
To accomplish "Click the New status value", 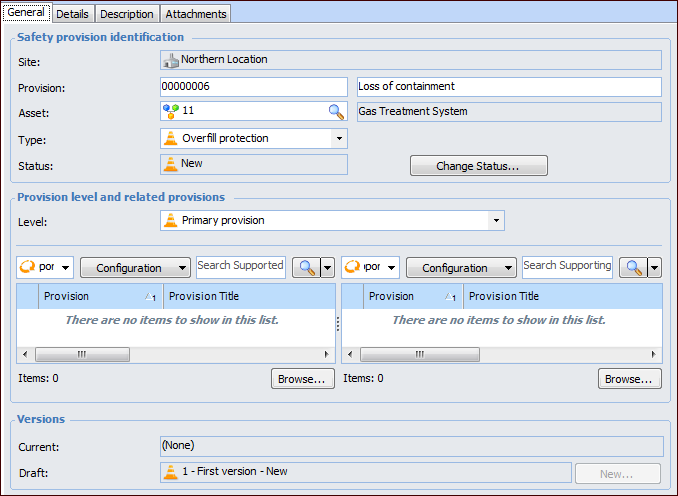I will tap(192, 163).
